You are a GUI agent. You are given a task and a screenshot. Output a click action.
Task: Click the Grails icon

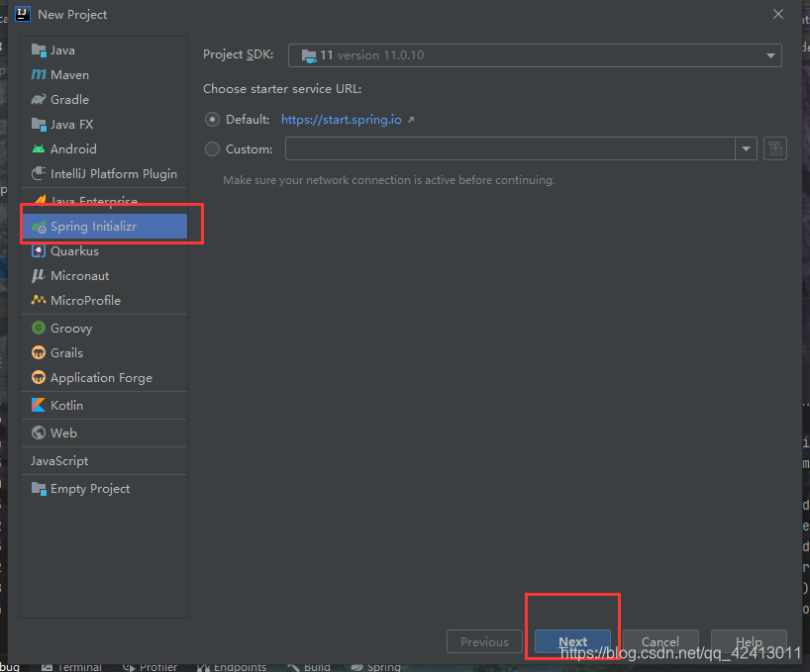(39, 352)
